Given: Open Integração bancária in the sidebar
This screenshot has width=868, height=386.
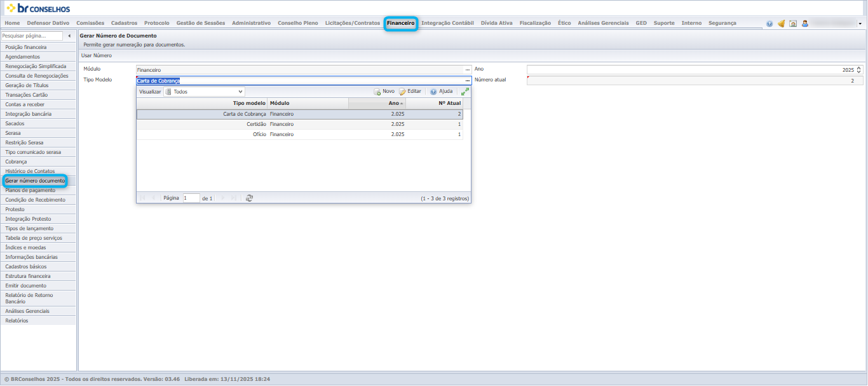Looking at the screenshot, I should [x=38, y=114].
